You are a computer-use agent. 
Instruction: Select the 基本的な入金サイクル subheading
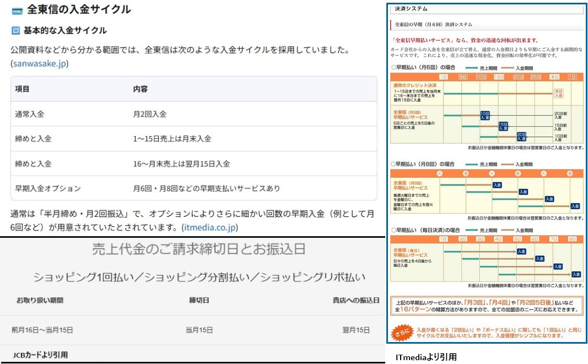click(x=65, y=30)
